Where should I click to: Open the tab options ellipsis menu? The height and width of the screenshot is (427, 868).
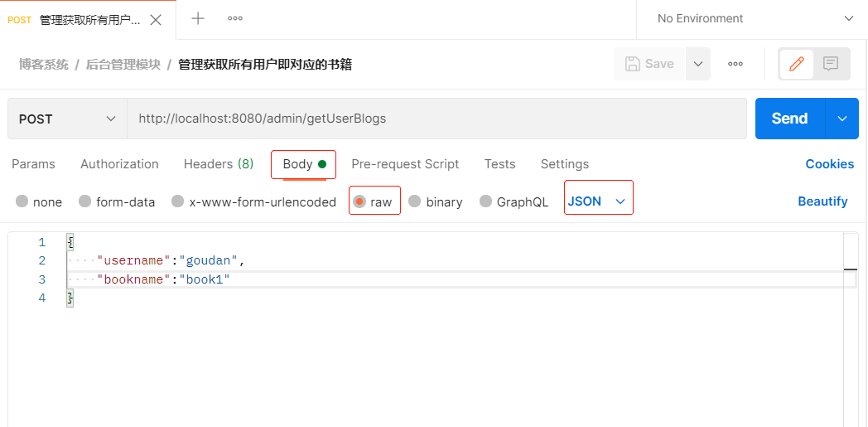(x=235, y=18)
